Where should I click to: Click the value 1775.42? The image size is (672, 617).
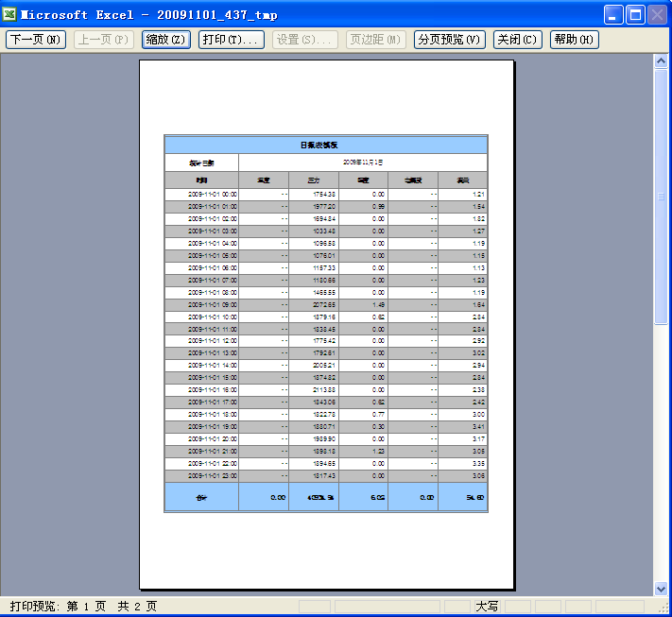coord(324,341)
